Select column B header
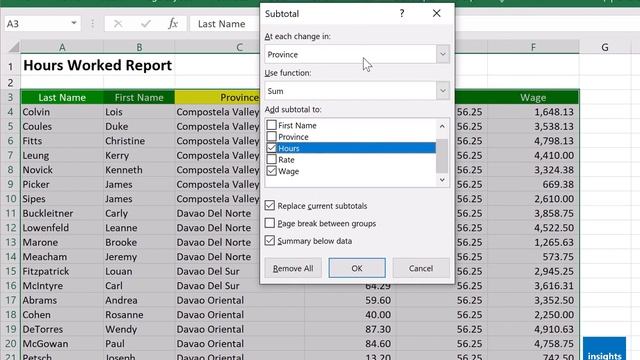Viewport: 640px width, 360px height. tap(139, 47)
